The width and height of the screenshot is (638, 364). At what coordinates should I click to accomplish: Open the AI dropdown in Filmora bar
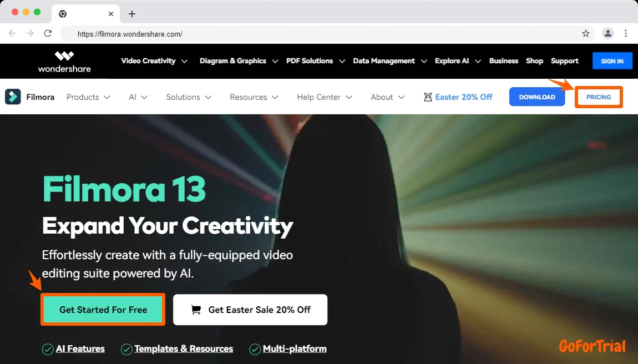click(138, 97)
